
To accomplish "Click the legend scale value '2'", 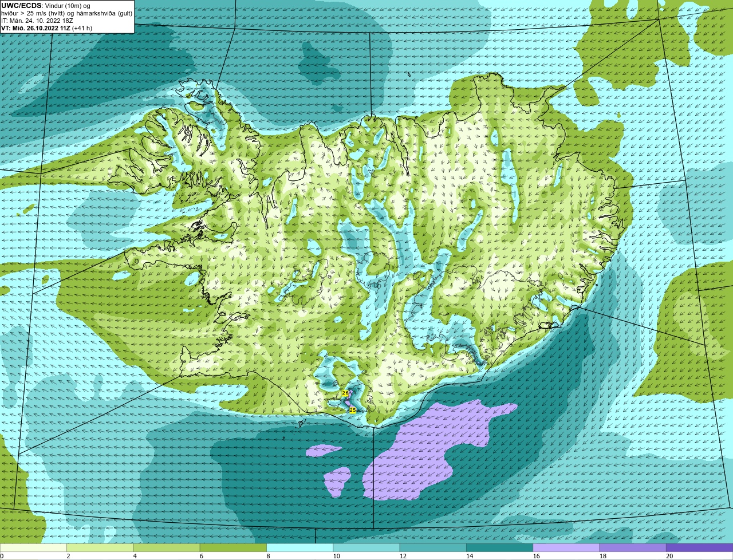I will point(68,556).
